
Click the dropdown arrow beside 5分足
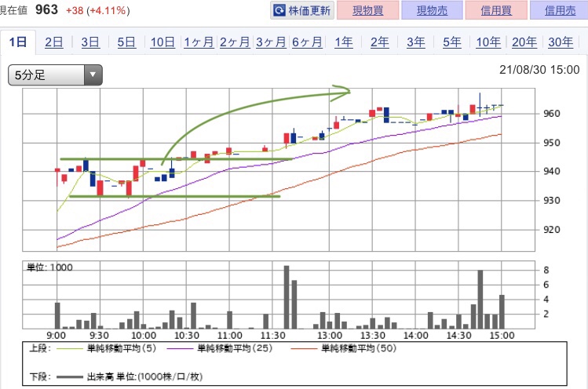(93, 75)
